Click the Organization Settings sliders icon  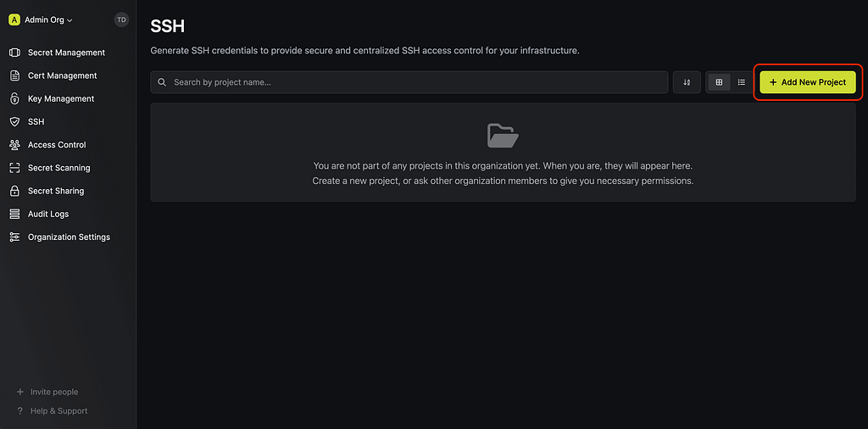pyautogui.click(x=15, y=237)
